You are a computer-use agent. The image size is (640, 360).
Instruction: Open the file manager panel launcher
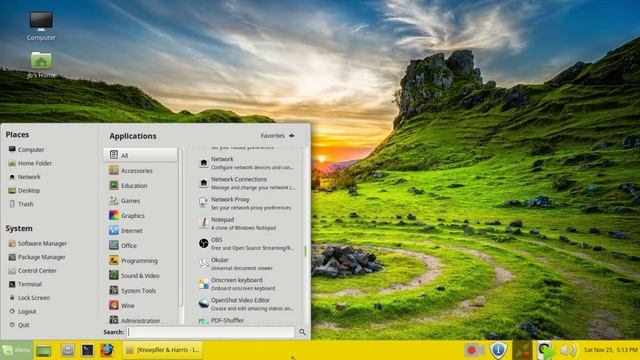pos(67,350)
